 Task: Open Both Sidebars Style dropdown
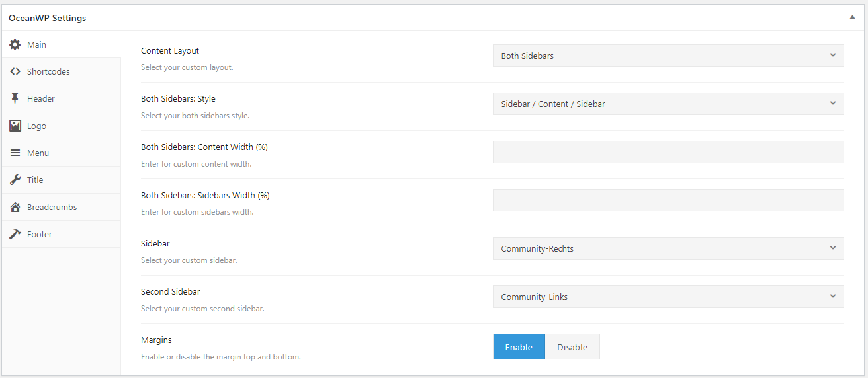coord(668,104)
